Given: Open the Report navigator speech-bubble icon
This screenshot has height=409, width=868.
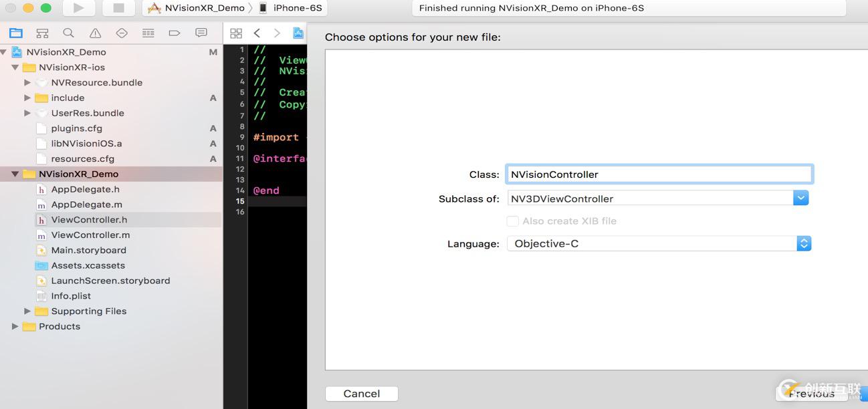Looking at the screenshot, I should pyautogui.click(x=201, y=33).
